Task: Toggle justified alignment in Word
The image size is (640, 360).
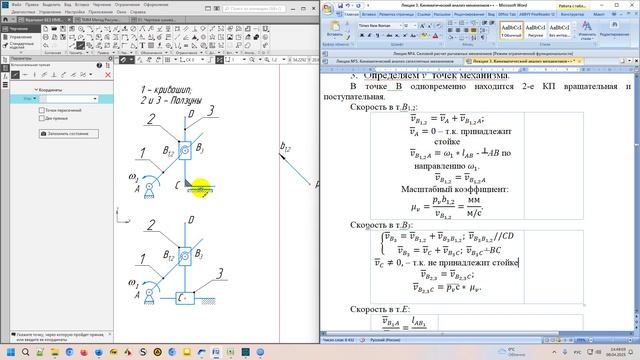Action: (x=473, y=30)
